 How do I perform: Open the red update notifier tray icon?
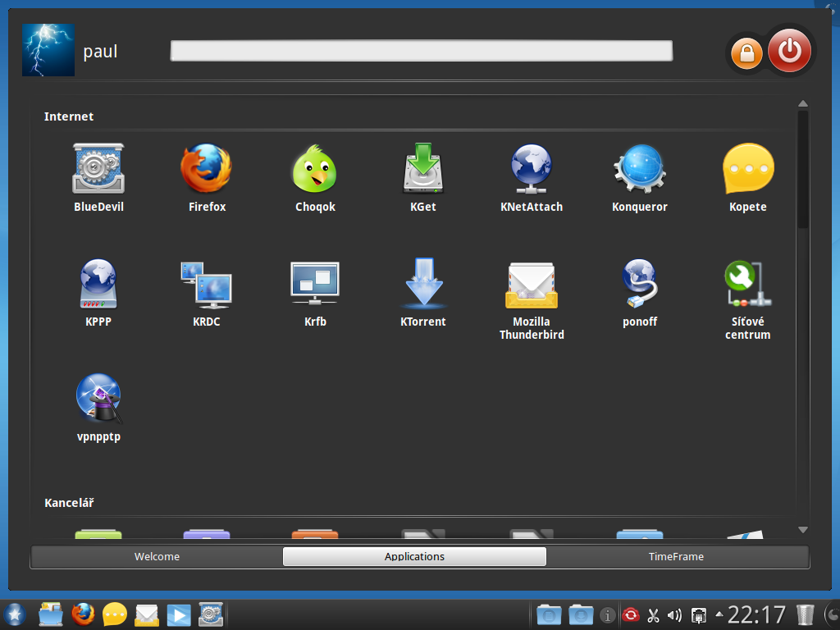coord(631,615)
